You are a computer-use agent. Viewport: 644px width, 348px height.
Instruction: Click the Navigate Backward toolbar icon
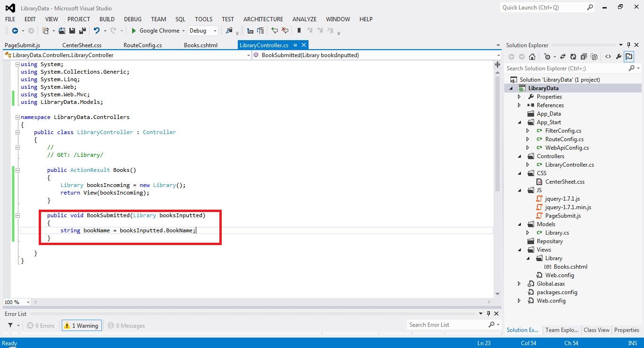(15, 31)
